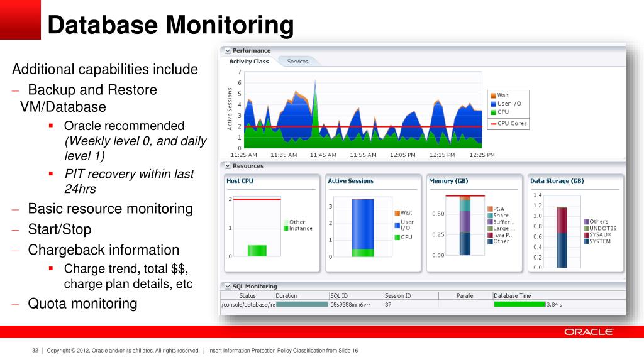Collapse the Resources section

point(228,166)
